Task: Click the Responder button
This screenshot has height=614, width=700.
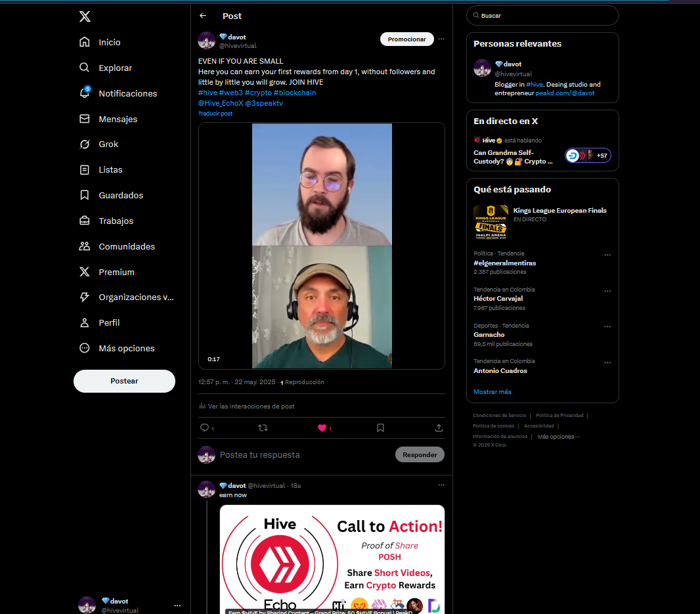Action: click(420, 454)
